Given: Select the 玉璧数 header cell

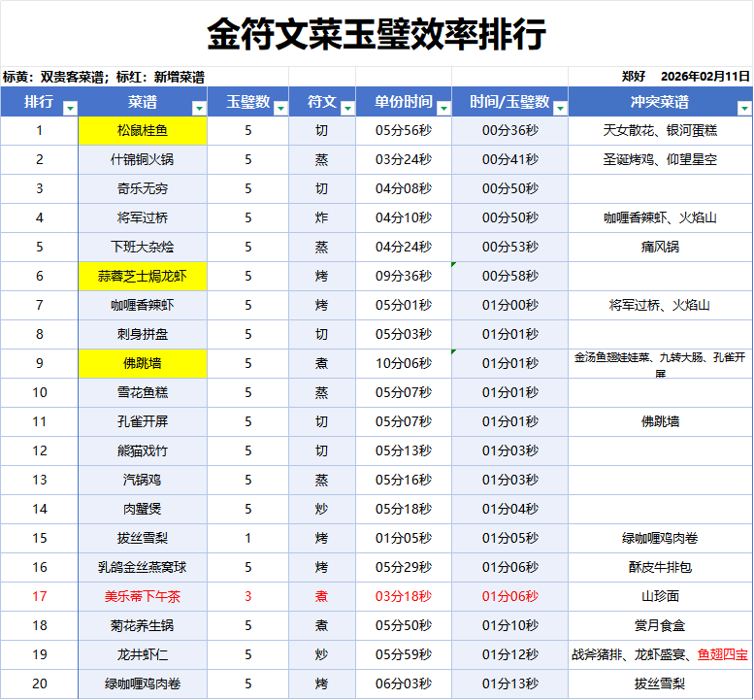Looking at the screenshot, I should pos(248,102).
